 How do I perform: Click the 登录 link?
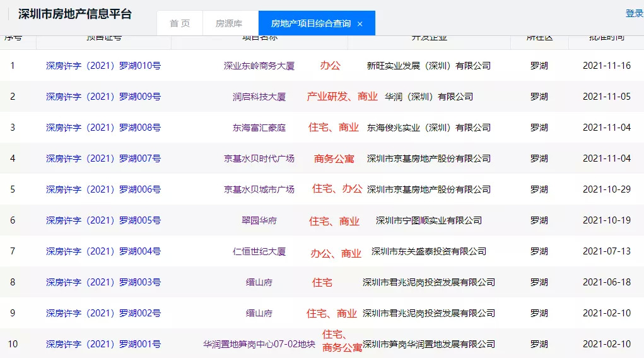(x=635, y=13)
